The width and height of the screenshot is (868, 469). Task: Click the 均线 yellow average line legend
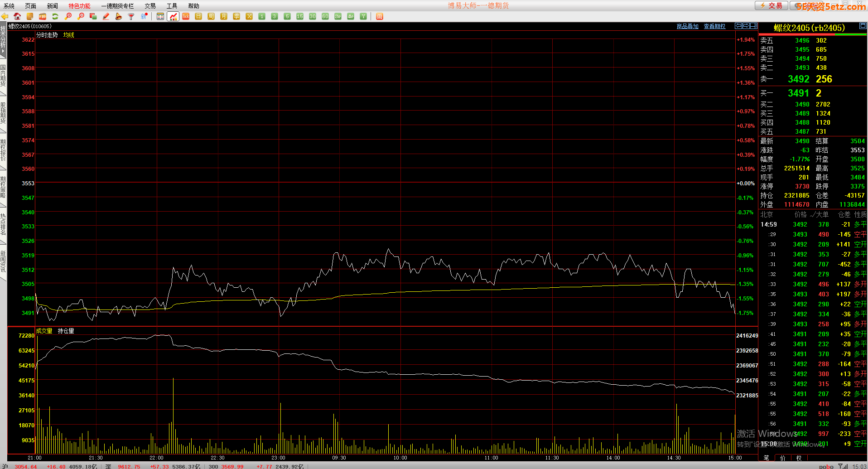[x=69, y=35]
